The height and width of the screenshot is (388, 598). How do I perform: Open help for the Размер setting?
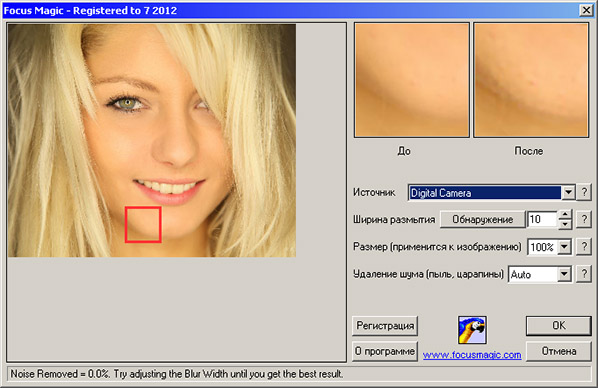[584, 247]
